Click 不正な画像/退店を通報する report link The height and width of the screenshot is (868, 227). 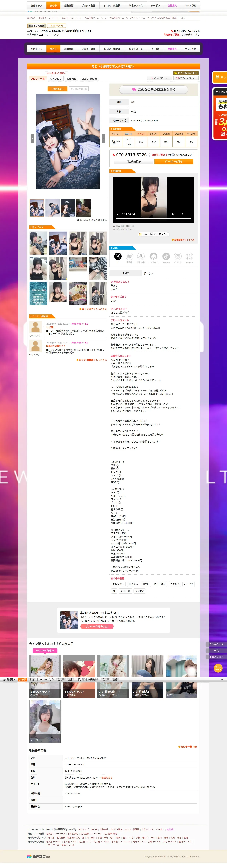91,220
